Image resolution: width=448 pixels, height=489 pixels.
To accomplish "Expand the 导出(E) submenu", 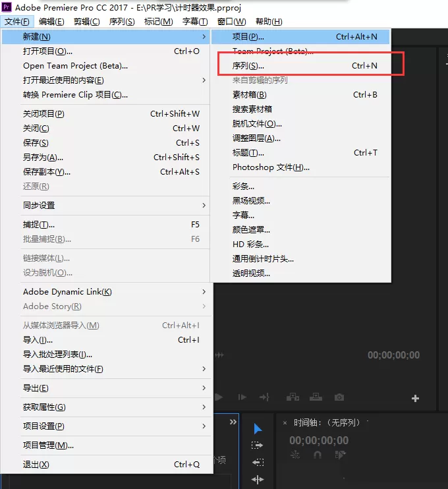I will pyautogui.click(x=106, y=388).
